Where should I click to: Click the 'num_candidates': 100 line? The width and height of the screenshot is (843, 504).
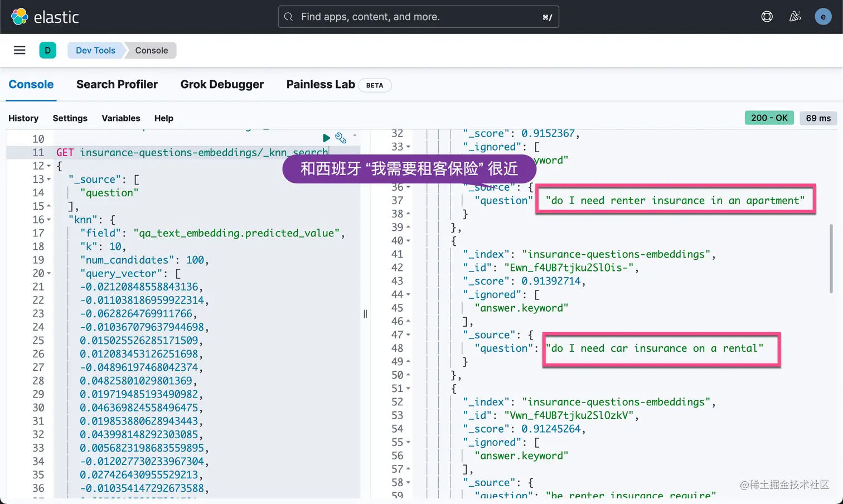coord(144,260)
